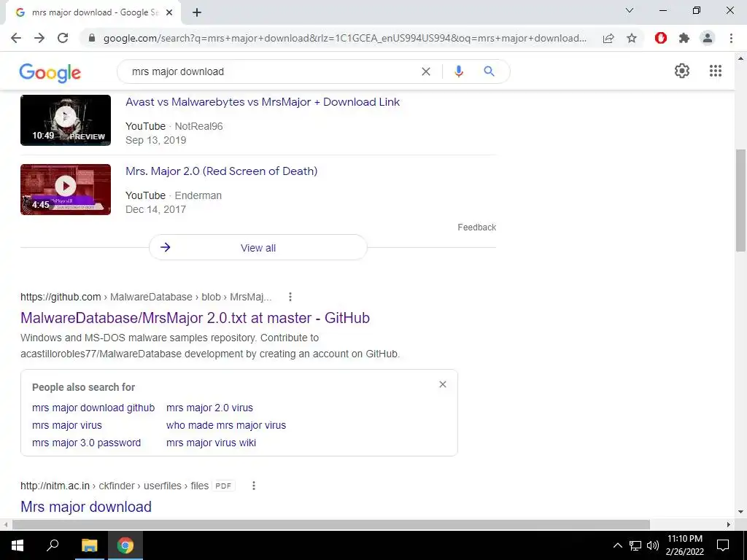Show hidden system tray icons

pos(617,545)
